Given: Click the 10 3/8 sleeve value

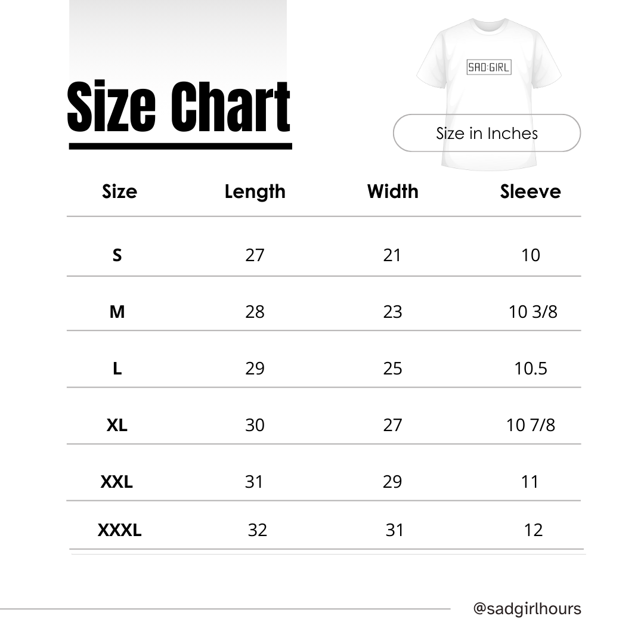Looking at the screenshot, I should 532,311.
